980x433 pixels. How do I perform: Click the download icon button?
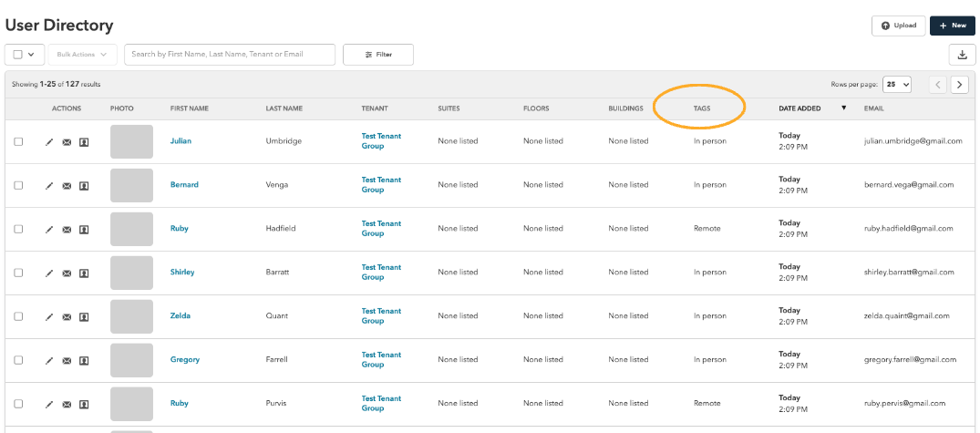coord(962,55)
